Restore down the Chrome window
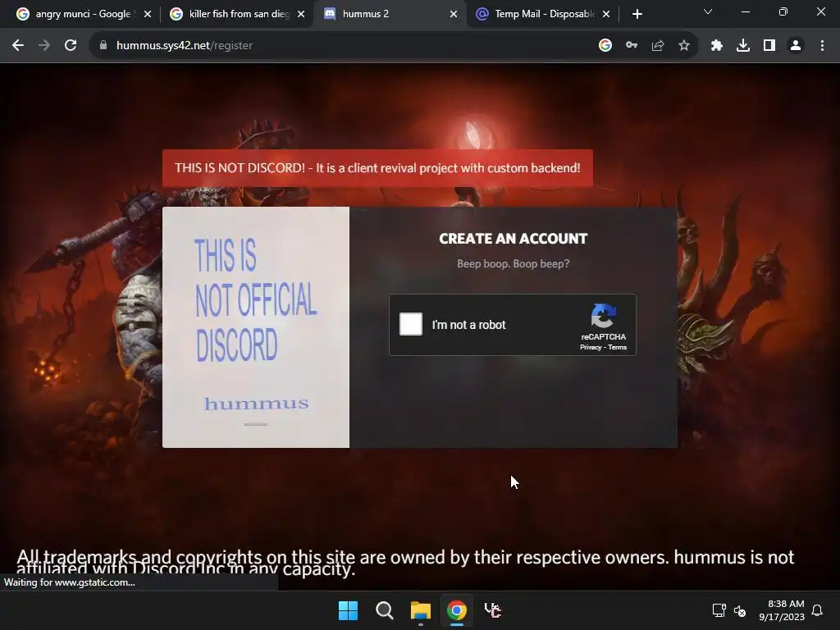The image size is (840, 630). tap(783, 11)
